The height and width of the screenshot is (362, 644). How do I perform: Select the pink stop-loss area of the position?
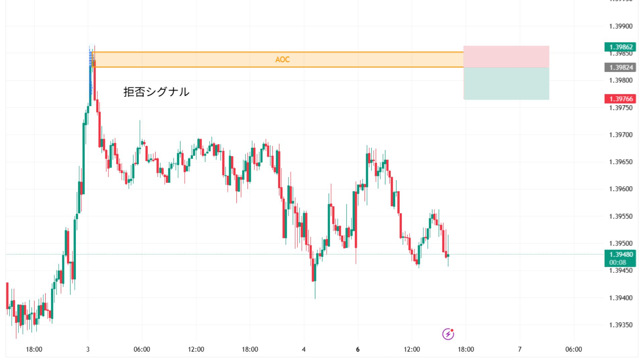506,57
